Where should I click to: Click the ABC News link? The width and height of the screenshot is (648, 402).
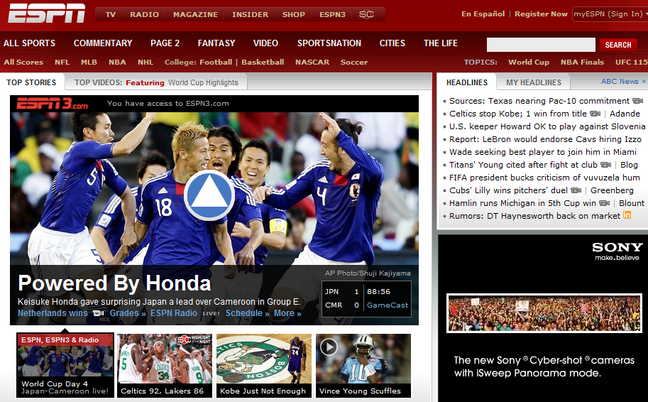click(x=623, y=81)
